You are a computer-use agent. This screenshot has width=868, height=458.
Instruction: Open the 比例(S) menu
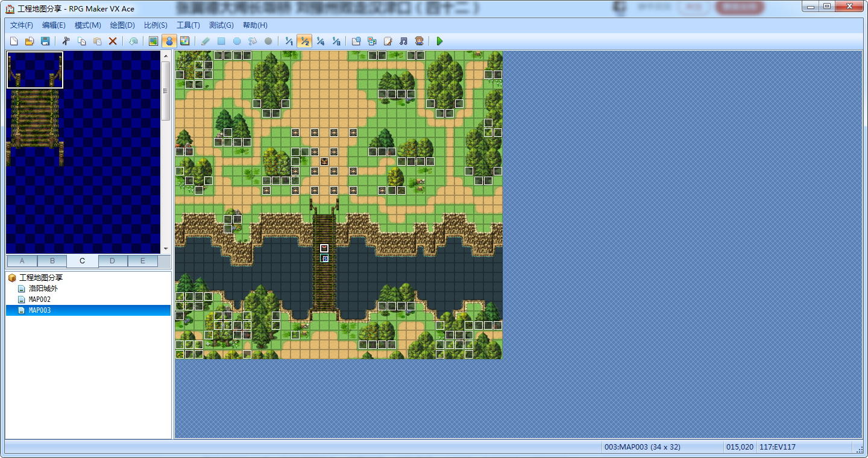point(156,25)
